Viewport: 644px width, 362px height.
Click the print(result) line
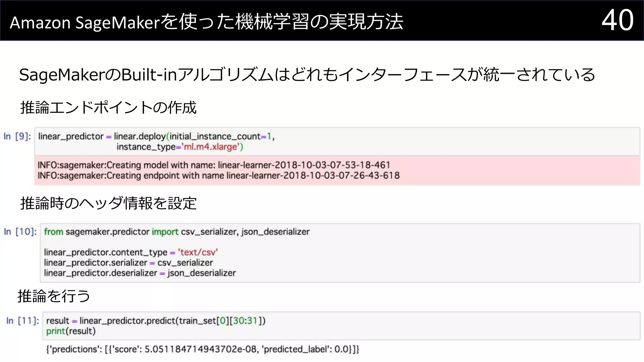(x=71, y=331)
